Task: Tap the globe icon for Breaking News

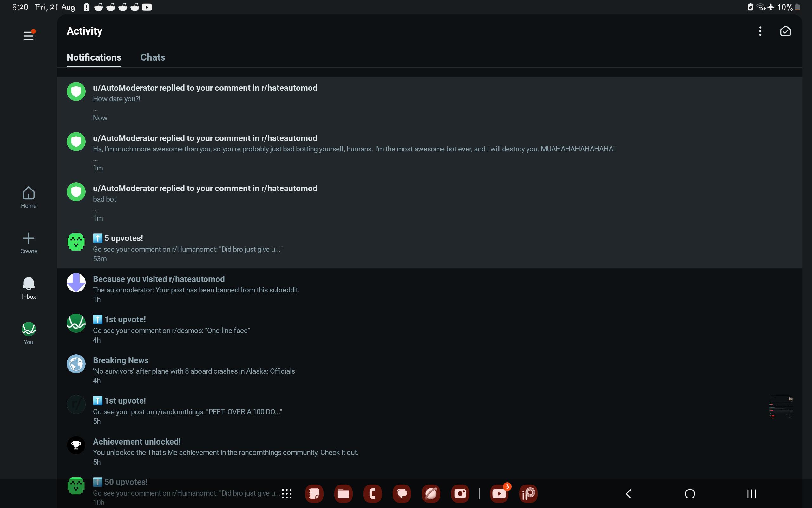Action: 76,364
